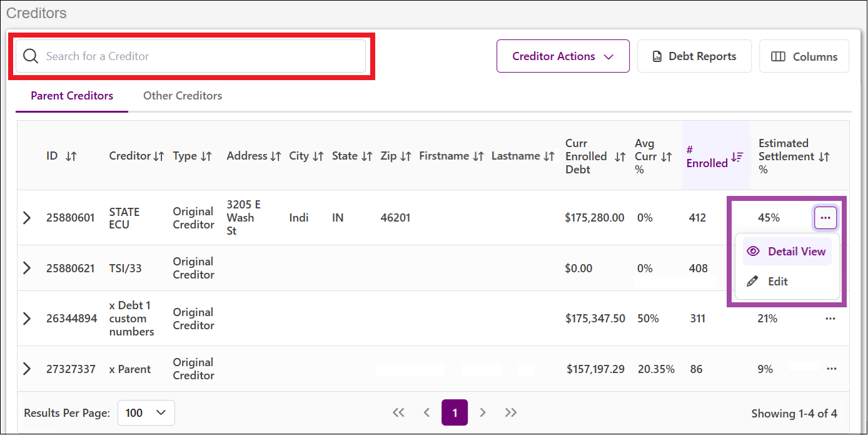868x435 pixels.
Task: Sort by the Type column
Action: [206, 156]
